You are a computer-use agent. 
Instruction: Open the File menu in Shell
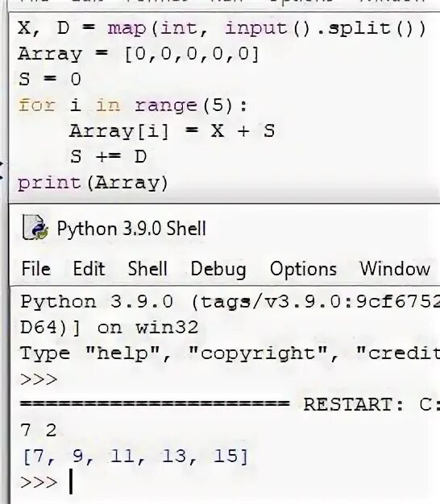coord(36,269)
